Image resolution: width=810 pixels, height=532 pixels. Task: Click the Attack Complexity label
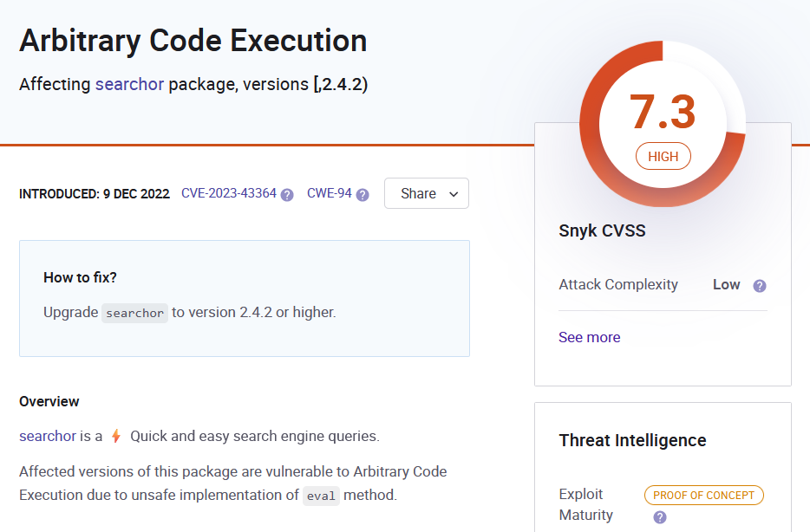[618, 285]
